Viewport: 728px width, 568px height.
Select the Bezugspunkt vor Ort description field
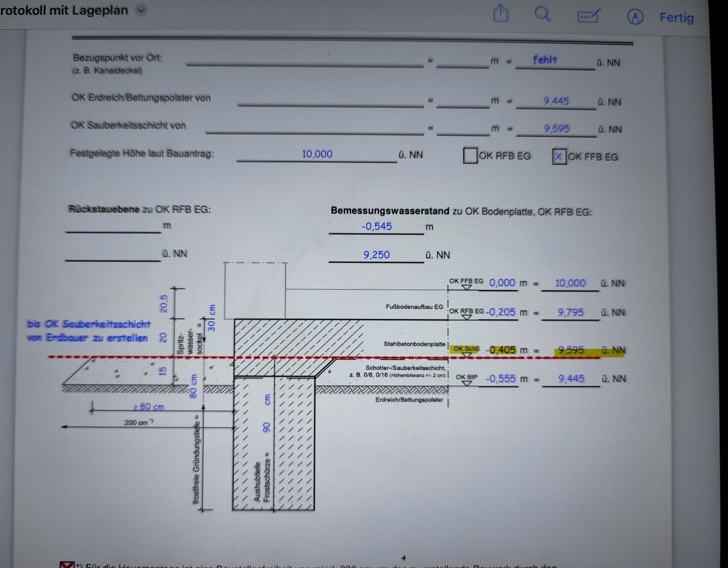(304, 60)
